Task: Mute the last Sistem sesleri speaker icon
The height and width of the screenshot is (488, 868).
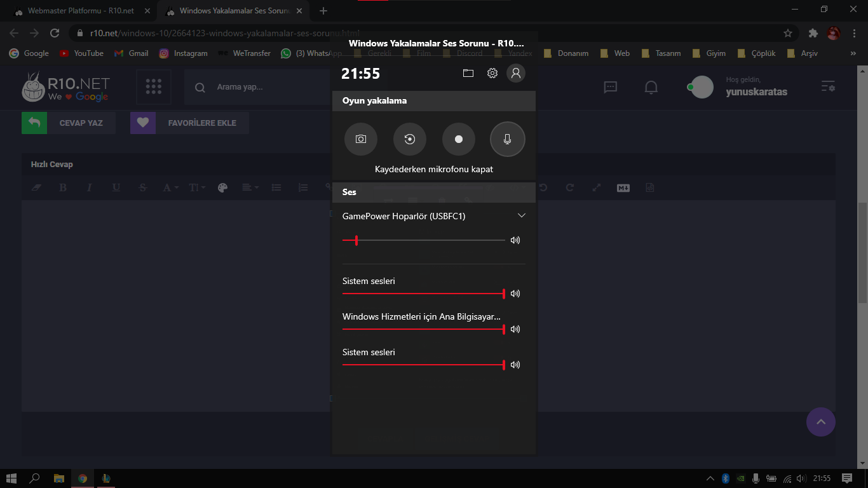Action: click(515, 365)
